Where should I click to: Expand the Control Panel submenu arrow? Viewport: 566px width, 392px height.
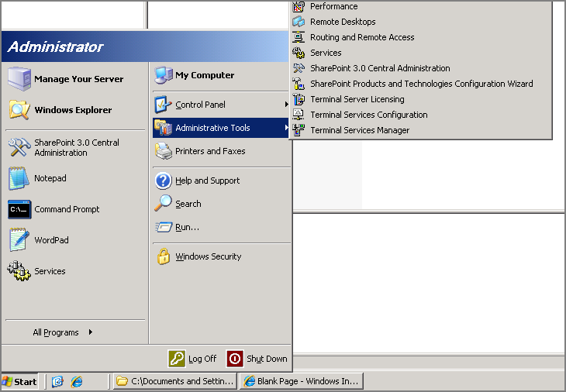[x=286, y=105]
